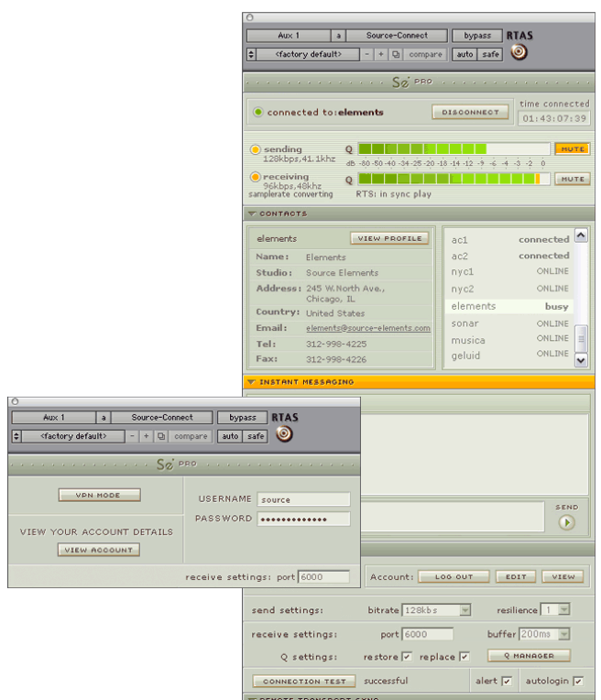Screen dimensions: 601x700
Task: Click the Q icon beside the sending meter
Action: pos(349,149)
